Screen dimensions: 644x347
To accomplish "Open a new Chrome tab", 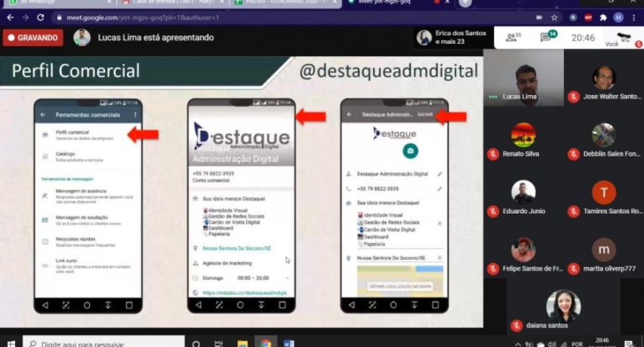I will [x=465, y=2].
